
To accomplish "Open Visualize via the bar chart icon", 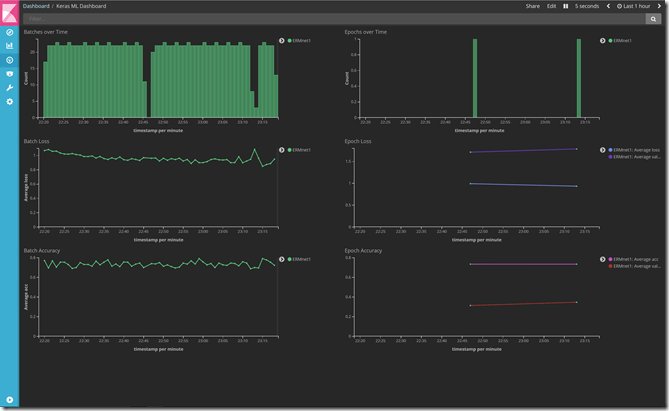I will (x=9, y=46).
